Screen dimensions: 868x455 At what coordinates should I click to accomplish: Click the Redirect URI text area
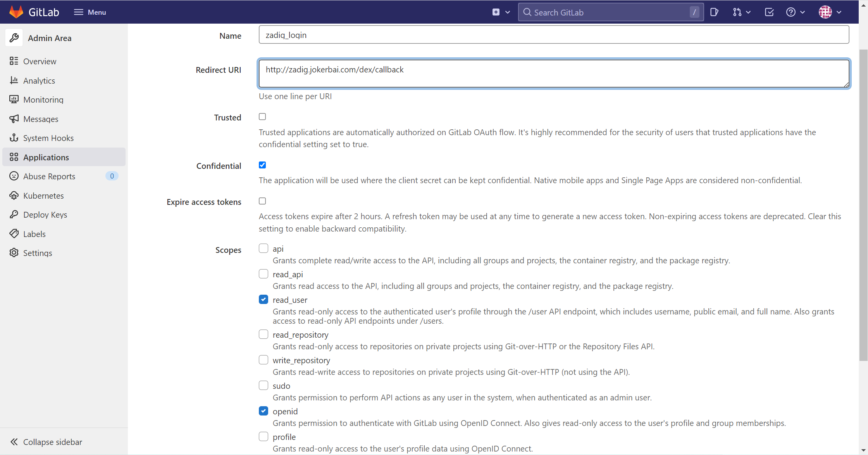(x=554, y=74)
